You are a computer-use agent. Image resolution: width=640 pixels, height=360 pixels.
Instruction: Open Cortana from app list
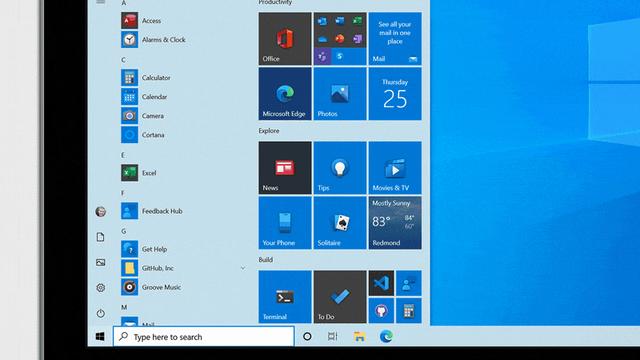point(143,135)
